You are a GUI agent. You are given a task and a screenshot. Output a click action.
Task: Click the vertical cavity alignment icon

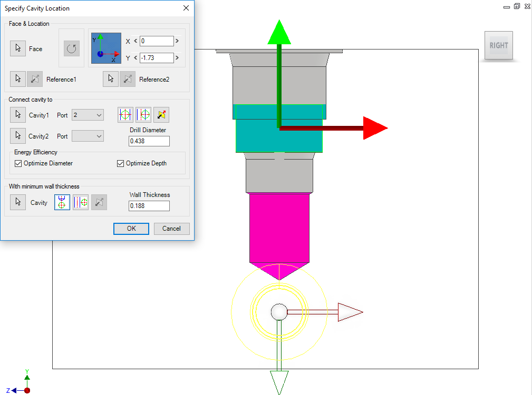pos(125,114)
